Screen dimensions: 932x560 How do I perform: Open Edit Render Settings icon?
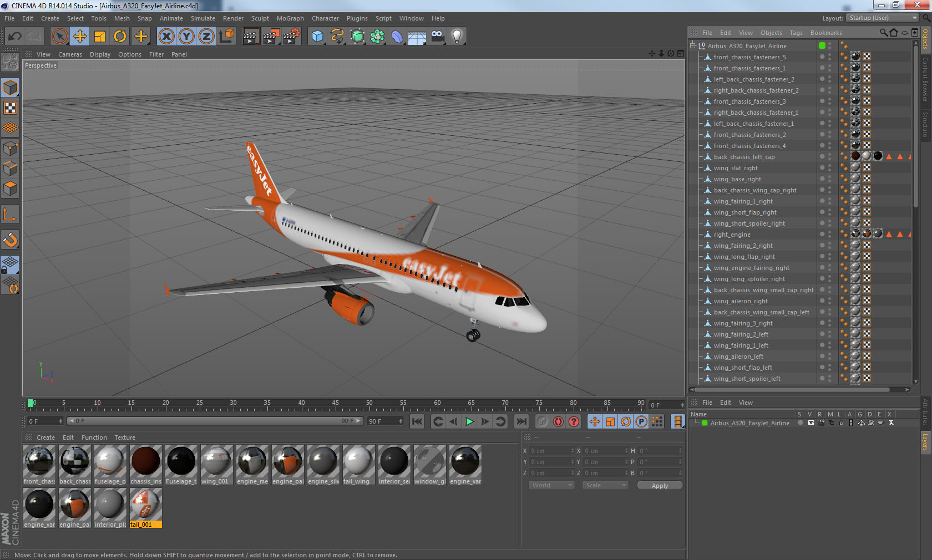292,37
